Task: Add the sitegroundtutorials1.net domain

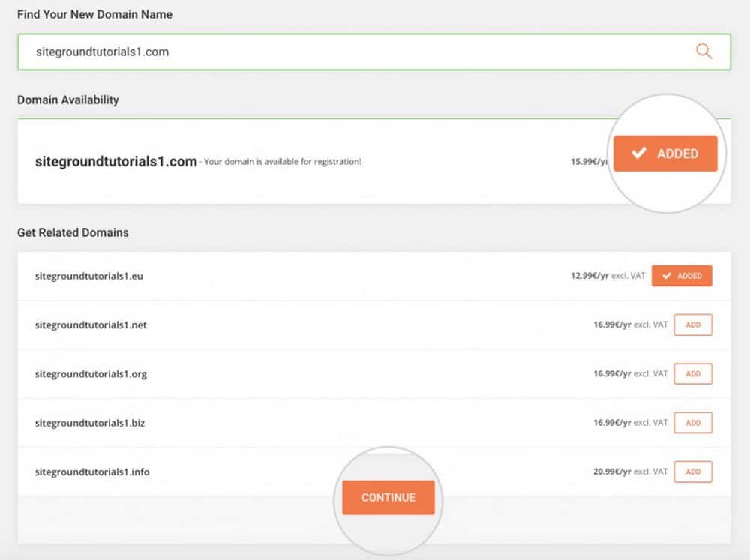Action: point(693,325)
